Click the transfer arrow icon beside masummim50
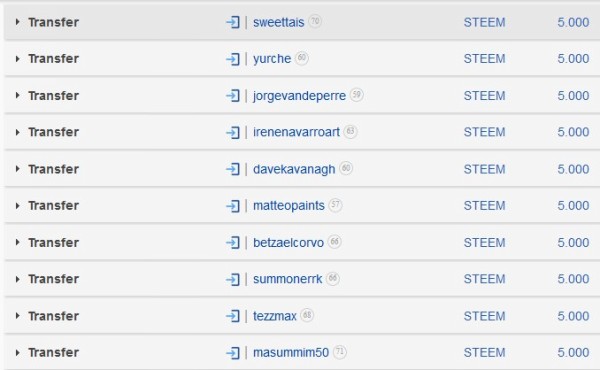The width and height of the screenshot is (600, 370). [x=233, y=353]
